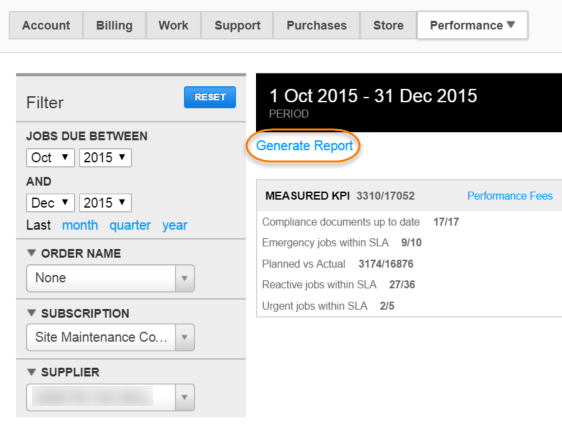Open the Performance Fees link
The width and height of the screenshot is (562, 426).
pyautogui.click(x=510, y=196)
